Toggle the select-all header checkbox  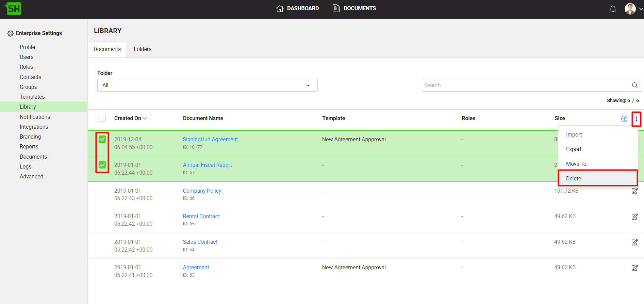[102, 118]
